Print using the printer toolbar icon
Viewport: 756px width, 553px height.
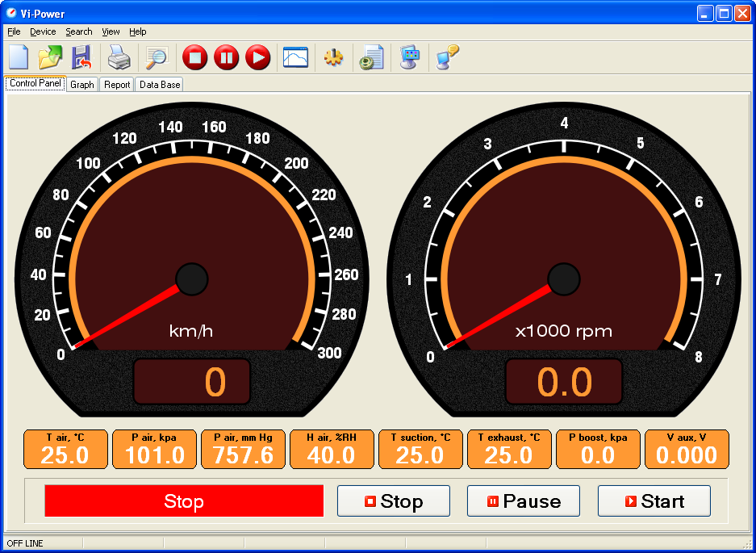(x=119, y=57)
